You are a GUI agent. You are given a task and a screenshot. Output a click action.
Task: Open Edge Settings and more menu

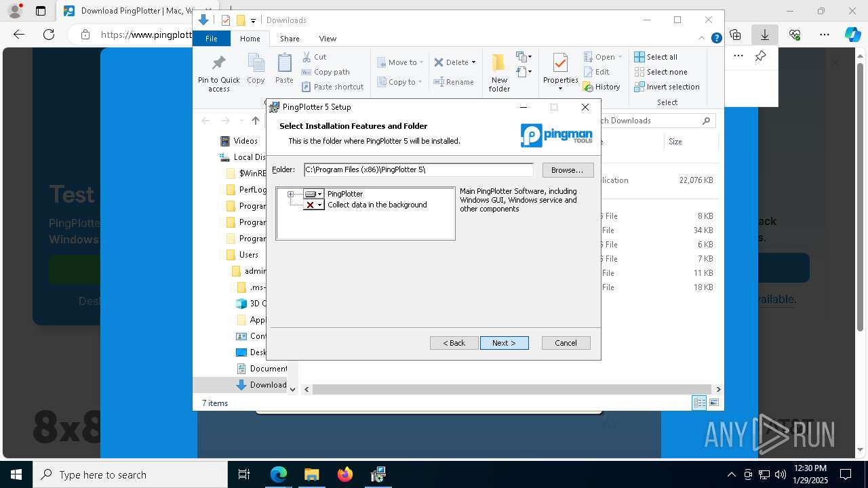point(825,35)
